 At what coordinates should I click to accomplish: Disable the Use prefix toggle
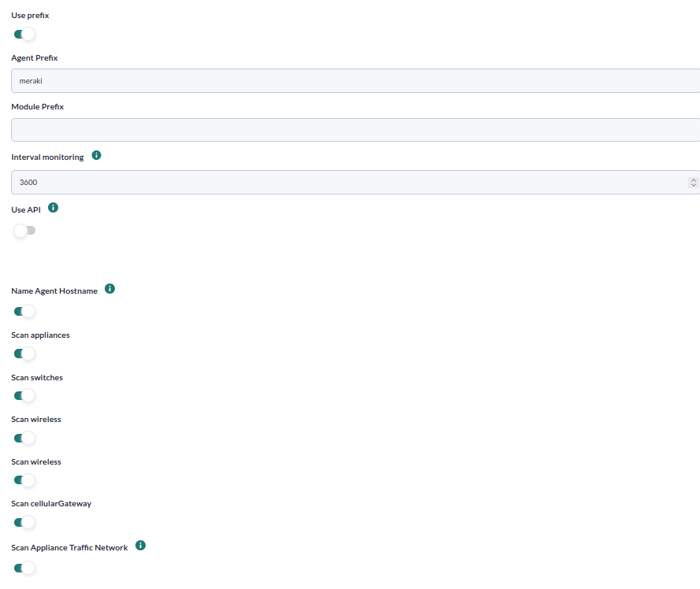24,34
